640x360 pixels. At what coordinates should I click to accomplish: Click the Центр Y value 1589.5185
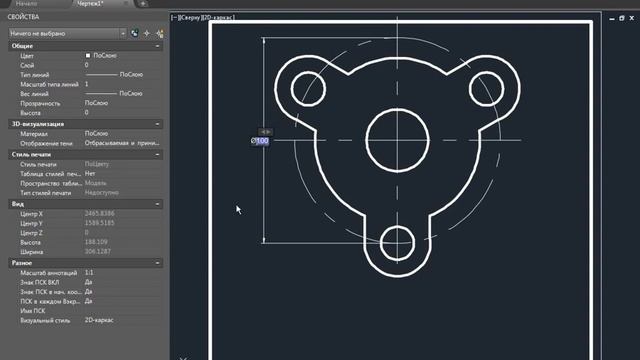click(100, 223)
